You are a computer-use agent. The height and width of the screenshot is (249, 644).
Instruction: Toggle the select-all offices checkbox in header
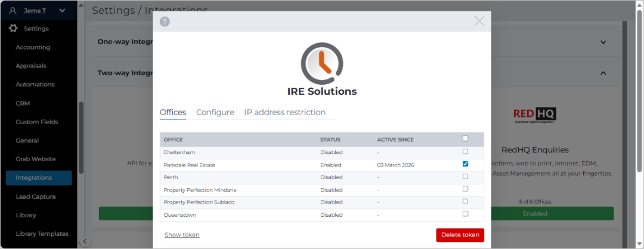[465, 139]
